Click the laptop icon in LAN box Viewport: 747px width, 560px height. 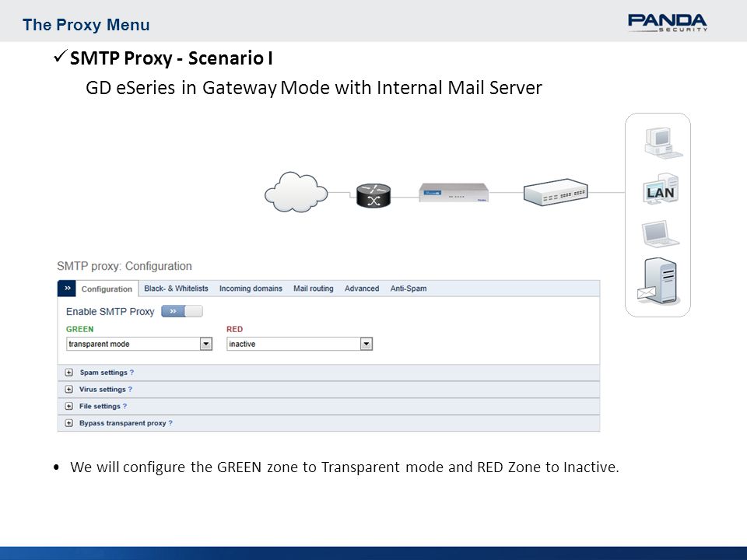click(660, 234)
